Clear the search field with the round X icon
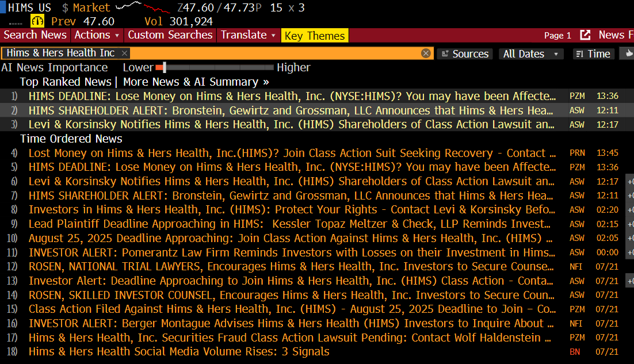Viewport: 634px width, 364px height. tap(426, 53)
